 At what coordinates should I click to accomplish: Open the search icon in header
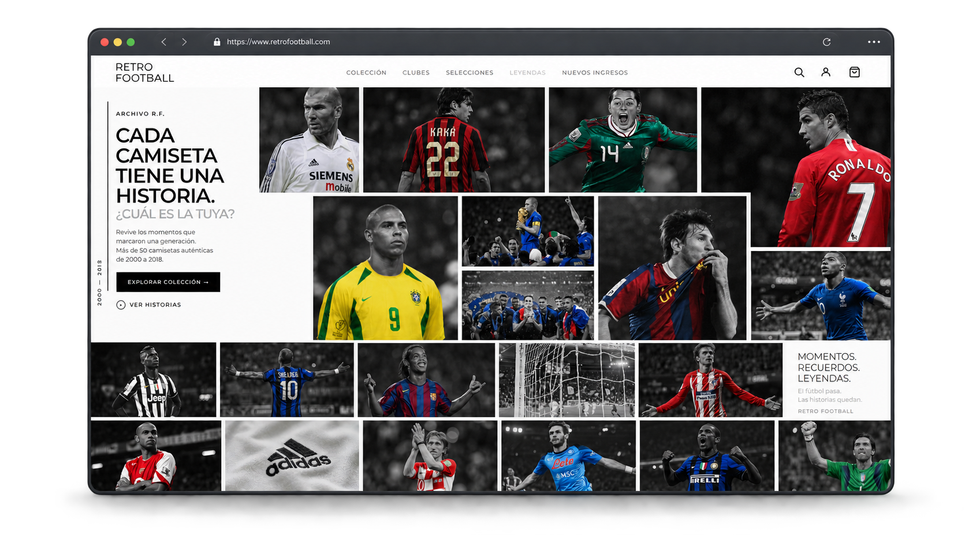pos(799,72)
